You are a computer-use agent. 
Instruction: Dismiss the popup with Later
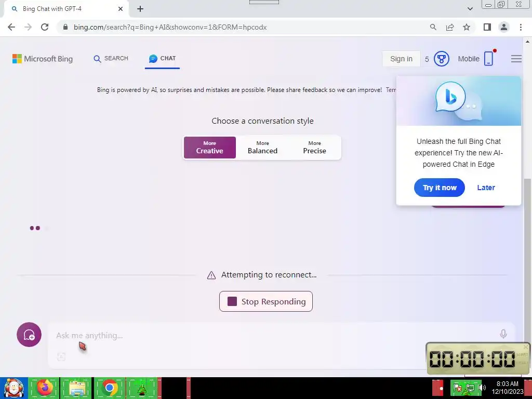486,188
